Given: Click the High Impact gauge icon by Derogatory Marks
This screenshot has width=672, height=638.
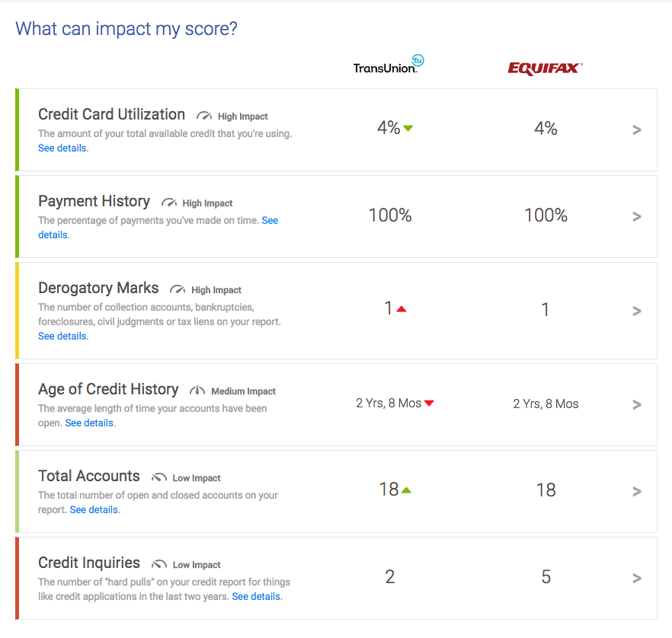Looking at the screenshot, I should [178, 289].
